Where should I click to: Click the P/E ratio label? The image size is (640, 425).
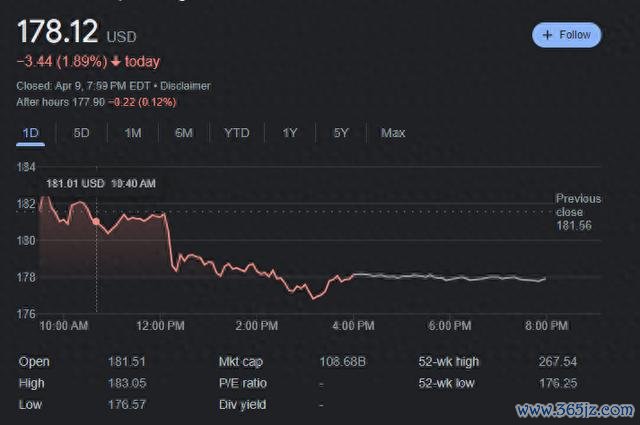tap(241, 383)
